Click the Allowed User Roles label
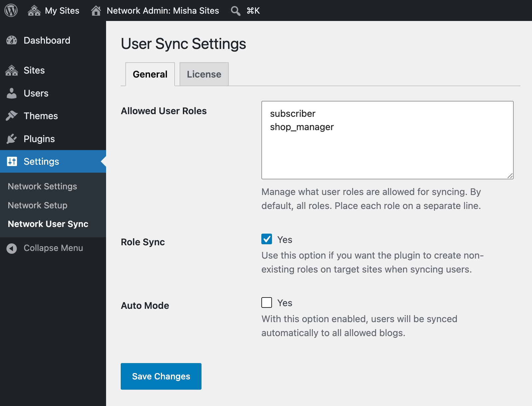Screen dimensions: 532x406 [164, 111]
